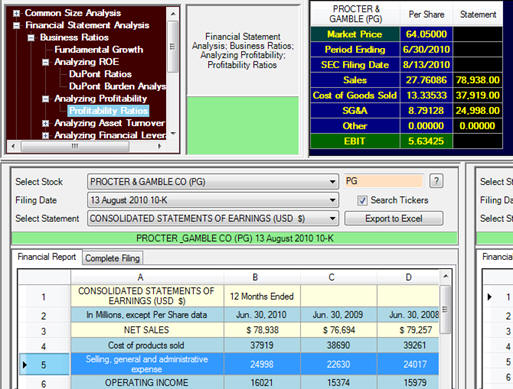Open the Filing Date dropdown
513x389 pixels.
(332, 200)
